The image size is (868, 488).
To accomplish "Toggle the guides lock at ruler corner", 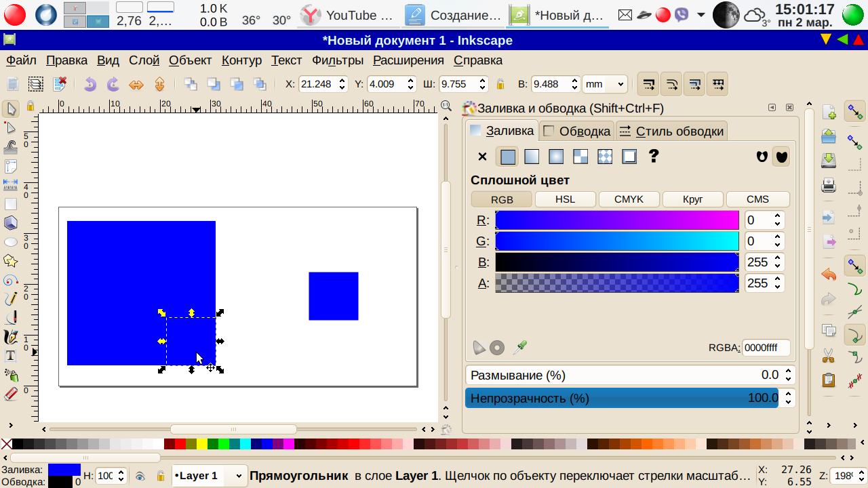I will (30, 106).
